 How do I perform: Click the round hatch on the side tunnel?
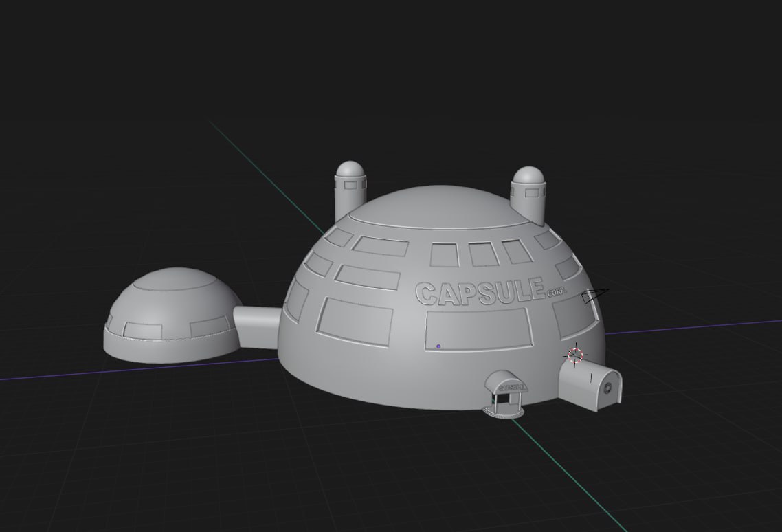608,388
